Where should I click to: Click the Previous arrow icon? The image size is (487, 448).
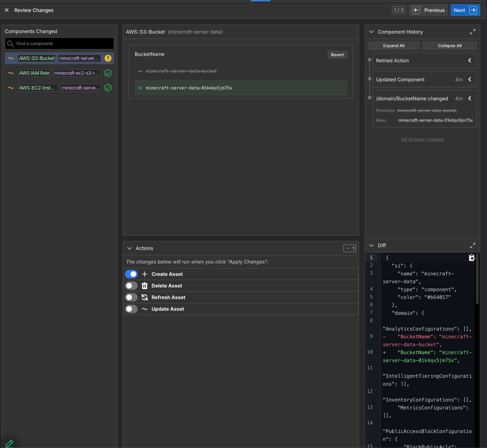click(x=416, y=10)
